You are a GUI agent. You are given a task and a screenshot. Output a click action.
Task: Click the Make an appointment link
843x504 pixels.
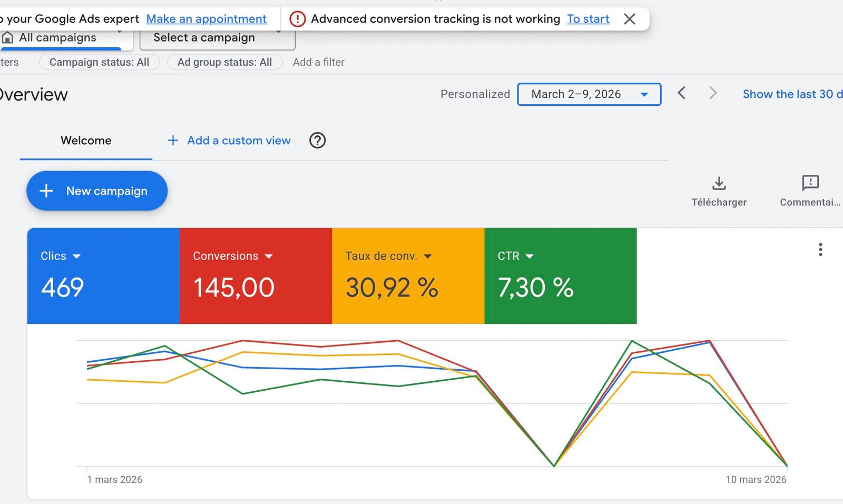pos(206,19)
